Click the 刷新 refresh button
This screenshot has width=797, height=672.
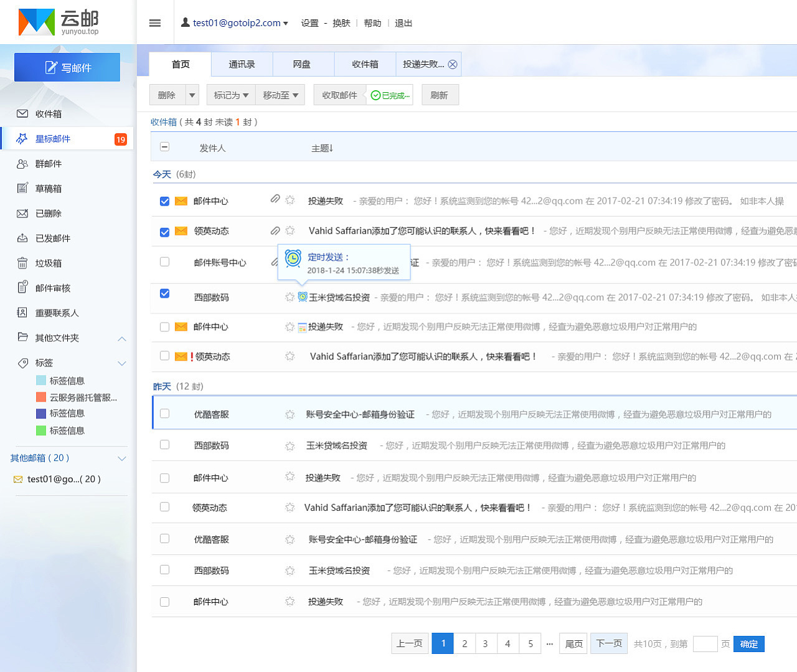point(440,95)
